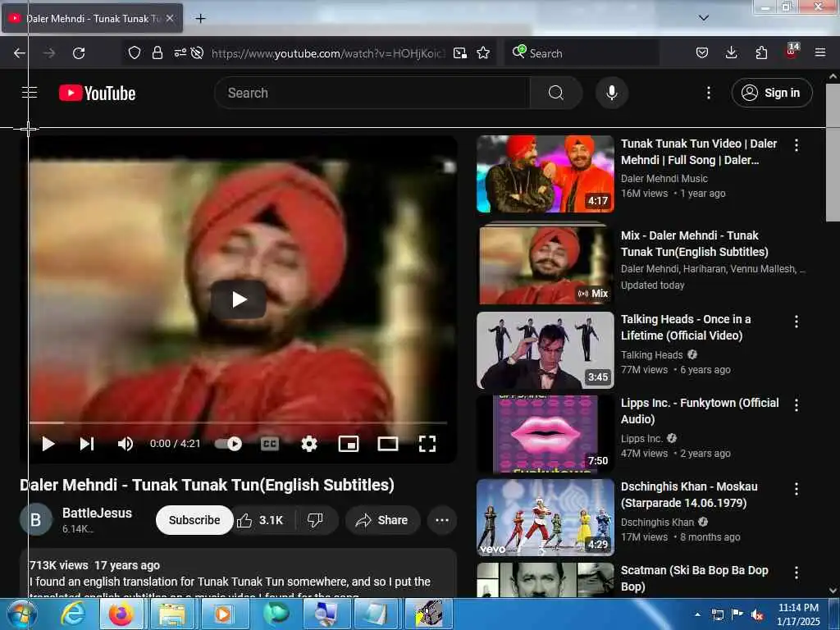Open the Mix - Daler Mehndi title link
This screenshot has width=840, height=630.
coord(694,244)
